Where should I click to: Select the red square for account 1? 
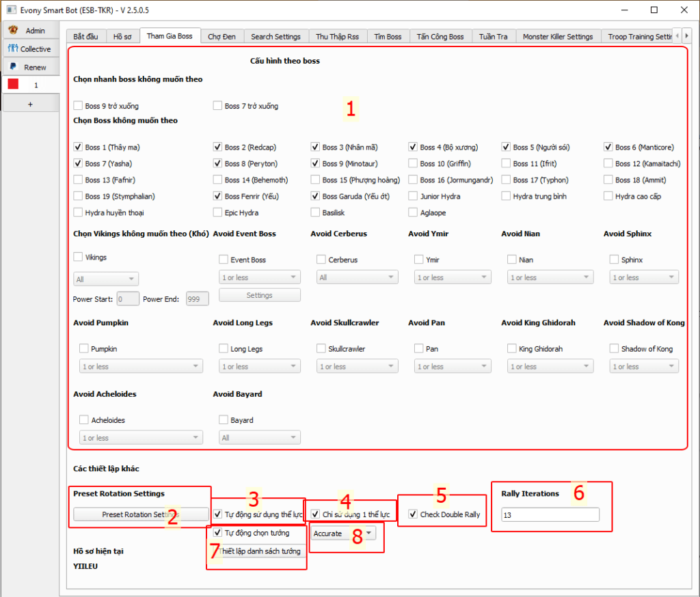coord(13,85)
